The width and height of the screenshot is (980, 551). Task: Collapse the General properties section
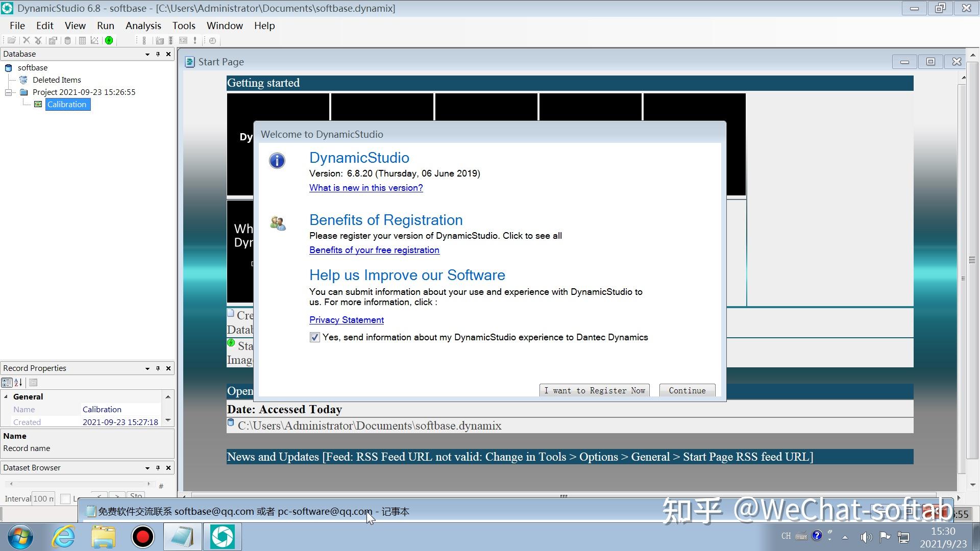(6, 396)
